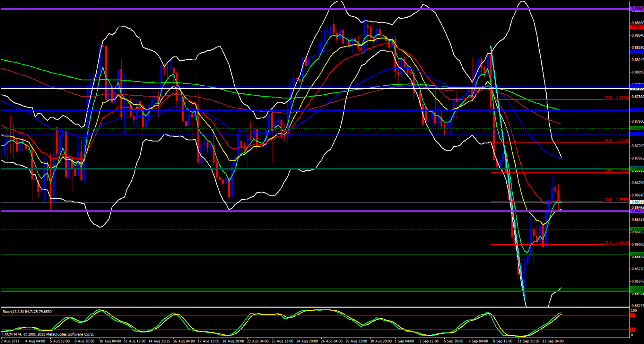Viewport: 644px width, 344px height.
Task: Click the 16 Aug 04:00 time label
Action: coord(184,341)
